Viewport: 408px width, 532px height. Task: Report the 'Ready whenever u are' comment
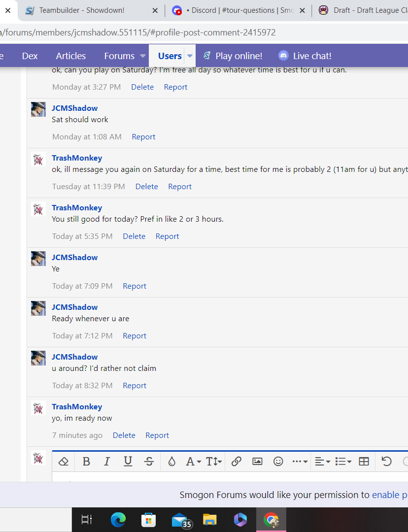(x=135, y=335)
